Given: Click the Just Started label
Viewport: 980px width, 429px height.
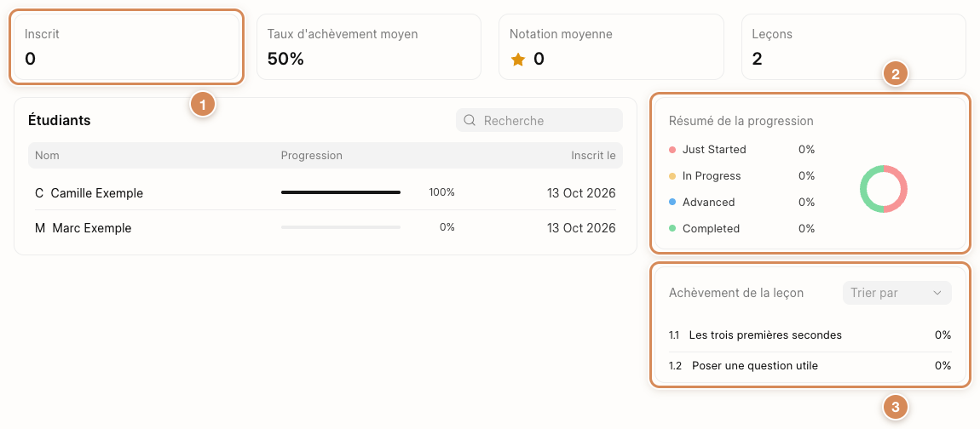Looking at the screenshot, I should click(714, 150).
